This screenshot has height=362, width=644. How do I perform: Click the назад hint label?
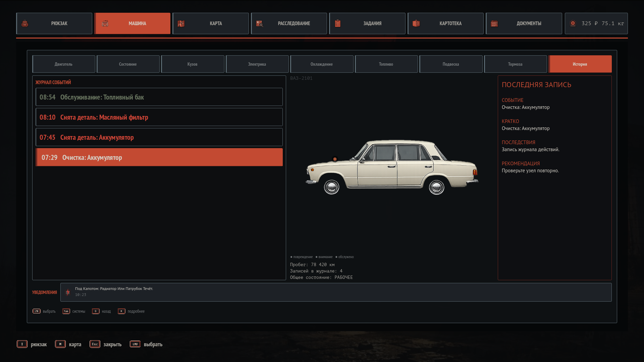click(106, 311)
